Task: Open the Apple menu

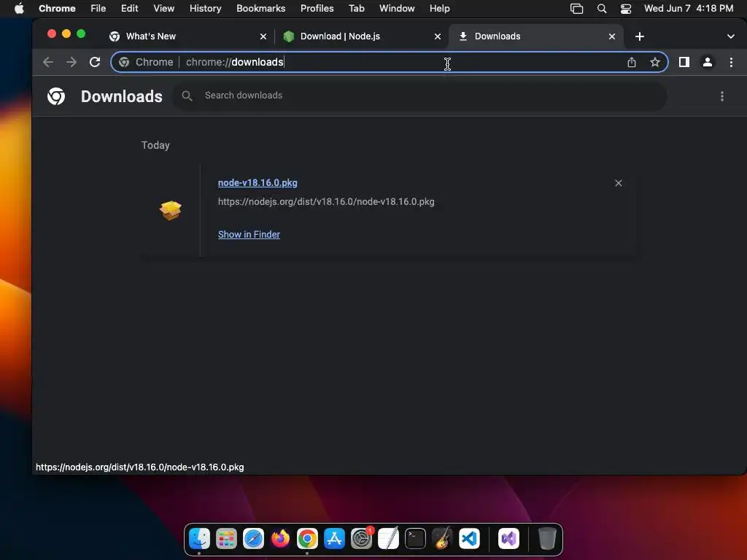Action: pyautogui.click(x=19, y=9)
